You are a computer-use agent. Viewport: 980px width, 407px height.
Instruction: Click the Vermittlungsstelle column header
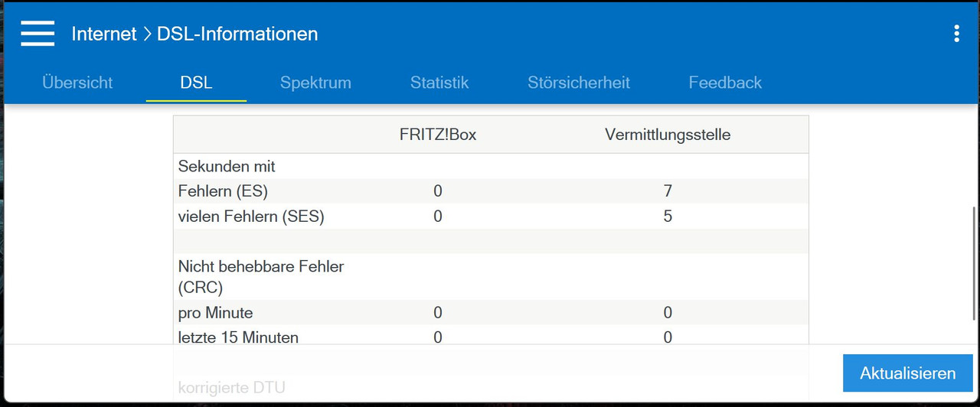click(668, 135)
